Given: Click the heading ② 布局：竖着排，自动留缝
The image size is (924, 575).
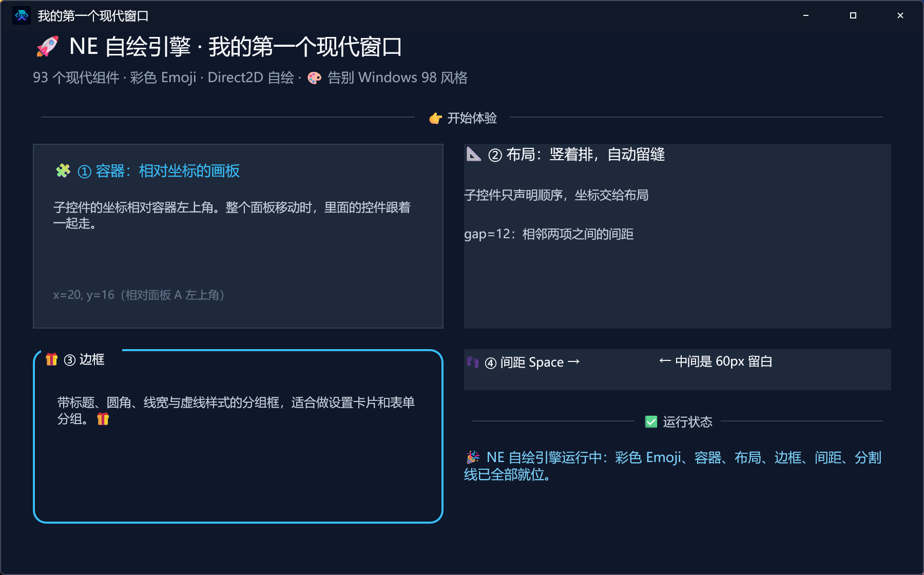Looking at the screenshot, I should (x=576, y=155).
